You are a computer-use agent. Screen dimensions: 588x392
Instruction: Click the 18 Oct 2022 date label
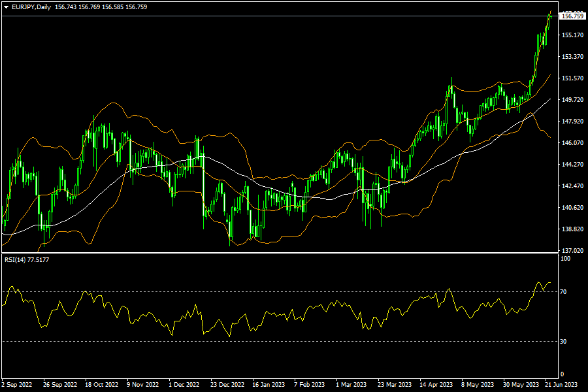click(102, 385)
